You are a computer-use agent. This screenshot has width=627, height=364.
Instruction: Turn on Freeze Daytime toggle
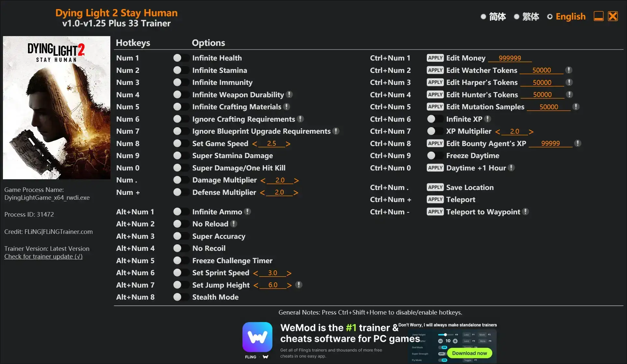pyautogui.click(x=435, y=155)
